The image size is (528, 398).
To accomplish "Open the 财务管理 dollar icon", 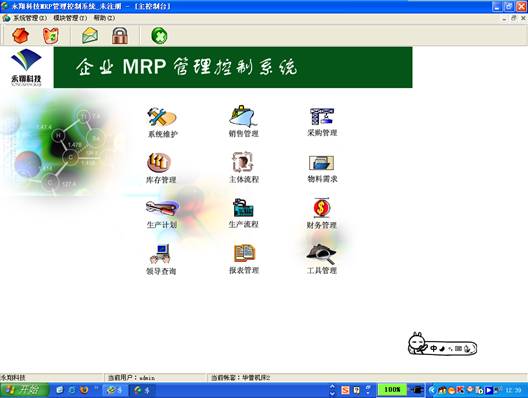I will 322,208.
